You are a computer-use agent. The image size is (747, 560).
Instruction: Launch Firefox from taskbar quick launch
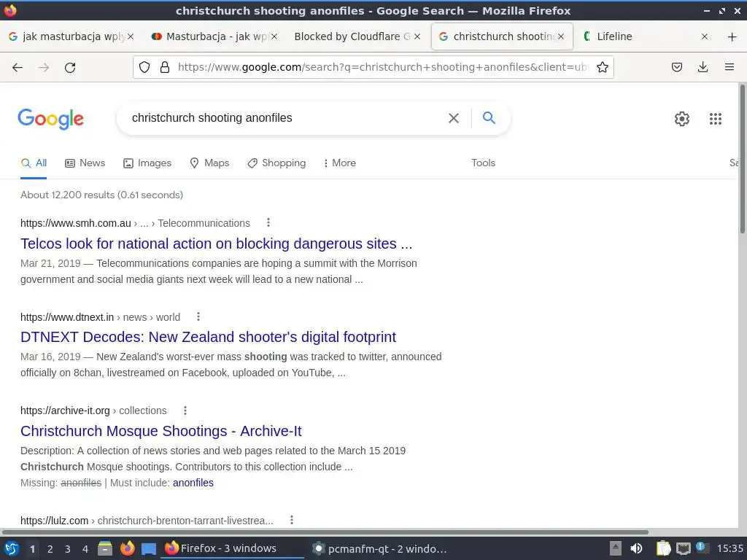[x=127, y=548]
